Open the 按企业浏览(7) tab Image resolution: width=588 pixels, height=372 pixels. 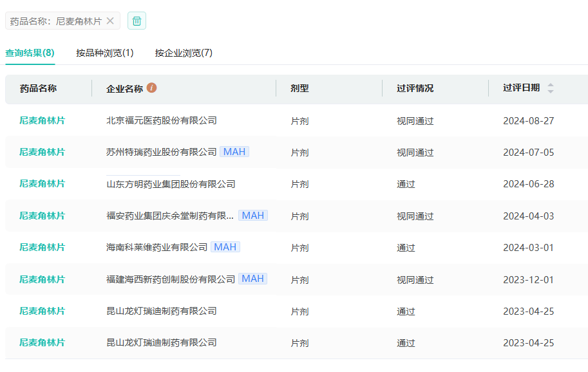pyautogui.click(x=184, y=53)
